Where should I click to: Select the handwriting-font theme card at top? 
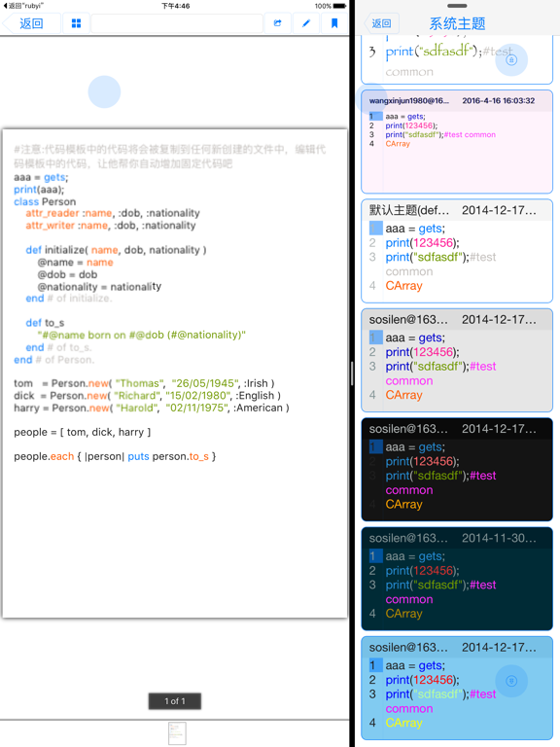(457, 59)
